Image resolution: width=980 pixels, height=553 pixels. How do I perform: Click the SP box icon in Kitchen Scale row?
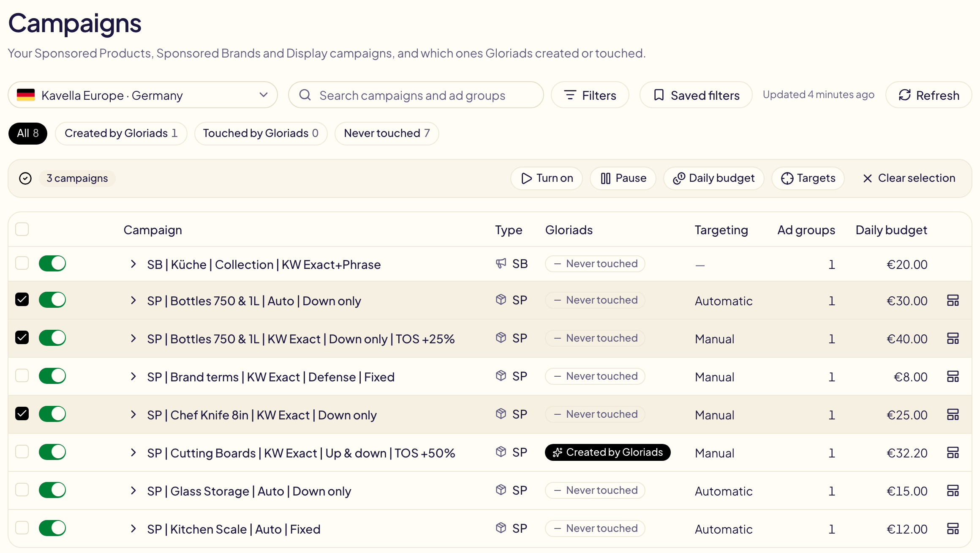(501, 528)
